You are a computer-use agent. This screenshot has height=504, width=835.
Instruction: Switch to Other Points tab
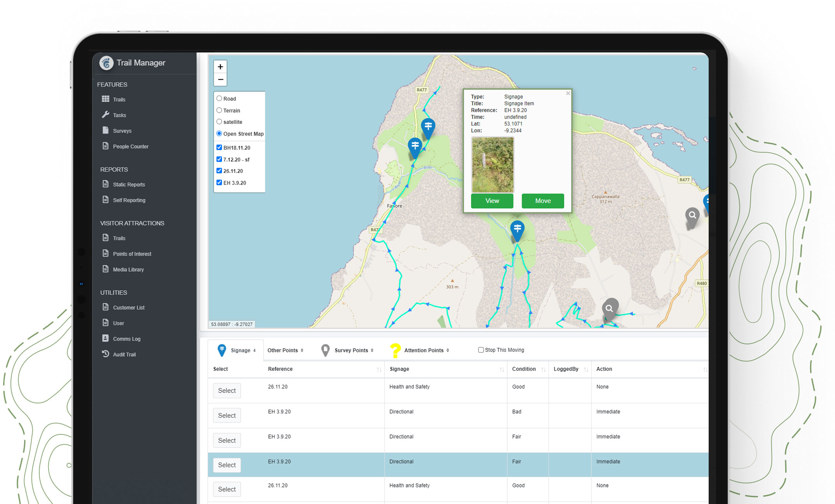(285, 350)
